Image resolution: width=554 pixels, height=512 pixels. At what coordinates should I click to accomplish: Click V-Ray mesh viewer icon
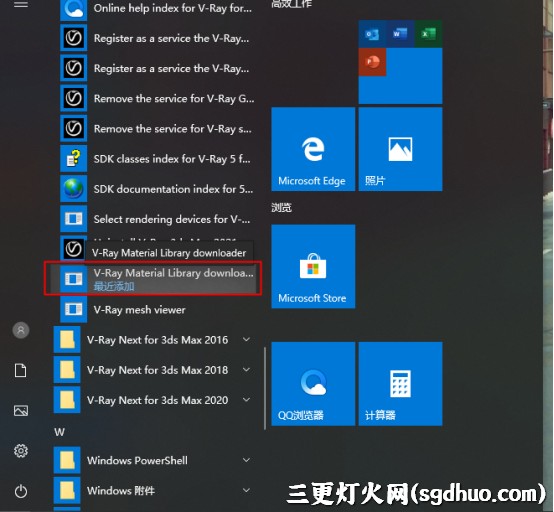tap(73, 309)
